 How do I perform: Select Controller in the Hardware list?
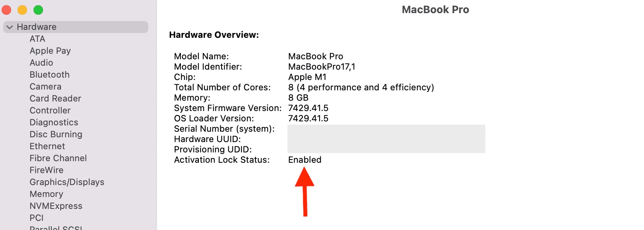coord(50,111)
